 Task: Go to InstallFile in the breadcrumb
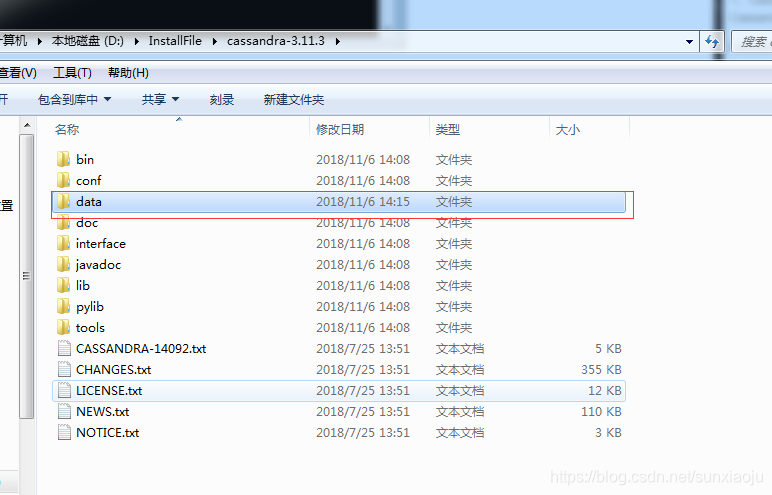[x=175, y=41]
